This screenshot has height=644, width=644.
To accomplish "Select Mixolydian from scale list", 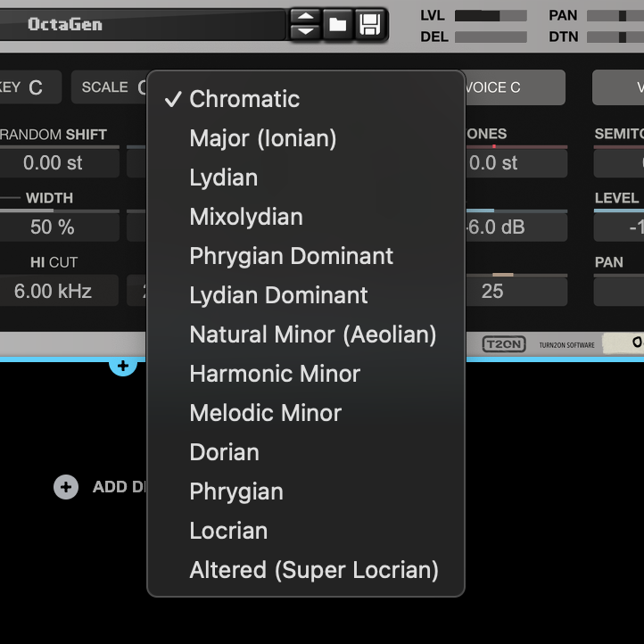I will point(306,217).
